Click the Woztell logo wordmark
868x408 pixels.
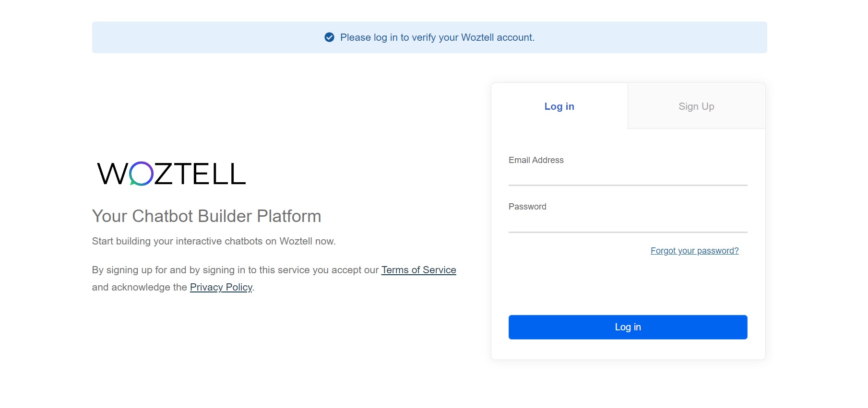tap(171, 174)
